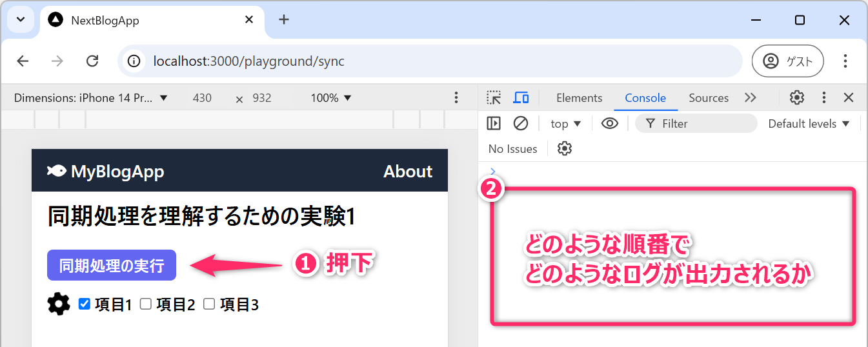Open the Default levels dropdown
This screenshot has height=347, width=868.
[809, 124]
